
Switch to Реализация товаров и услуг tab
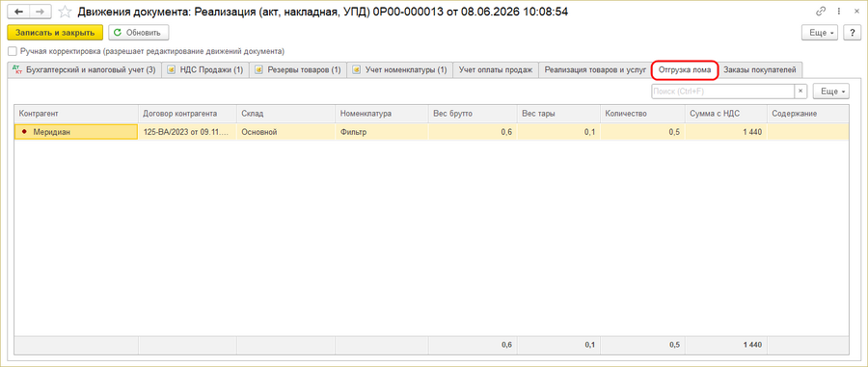[x=595, y=70]
